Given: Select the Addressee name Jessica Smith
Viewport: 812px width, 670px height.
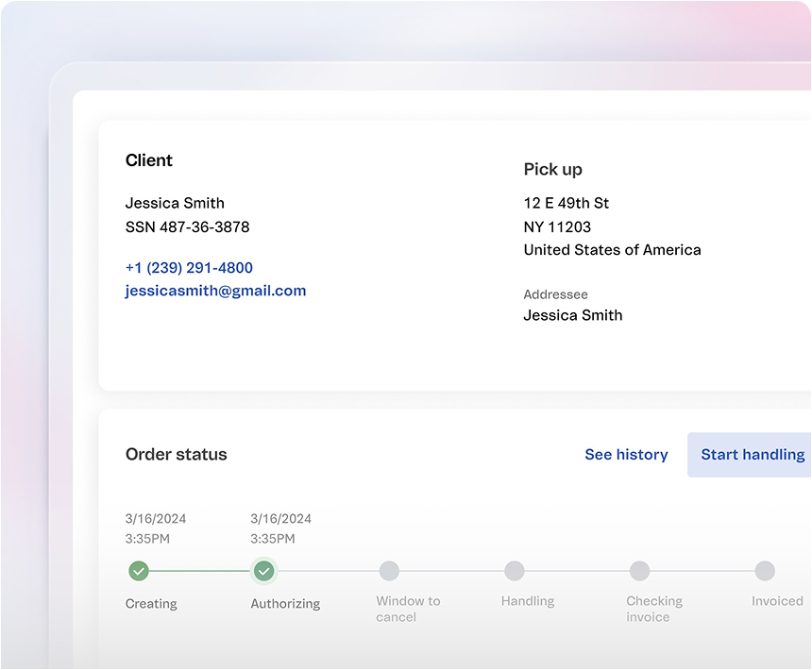Looking at the screenshot, I should 573,315.
